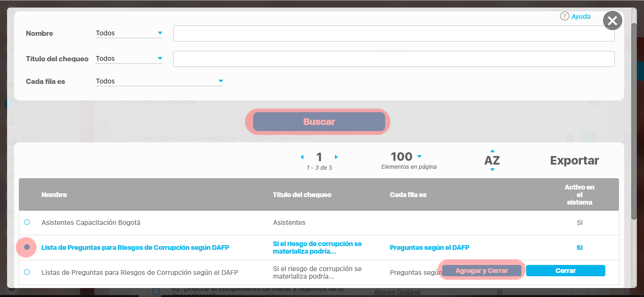Screen dimensions: 644x297
Task: Click the descending sort arrow below AZ
Action: (492, 170)
